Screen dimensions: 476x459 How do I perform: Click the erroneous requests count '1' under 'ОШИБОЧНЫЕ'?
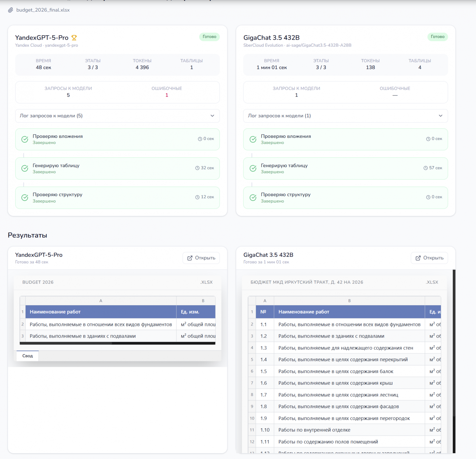[167, 95]
